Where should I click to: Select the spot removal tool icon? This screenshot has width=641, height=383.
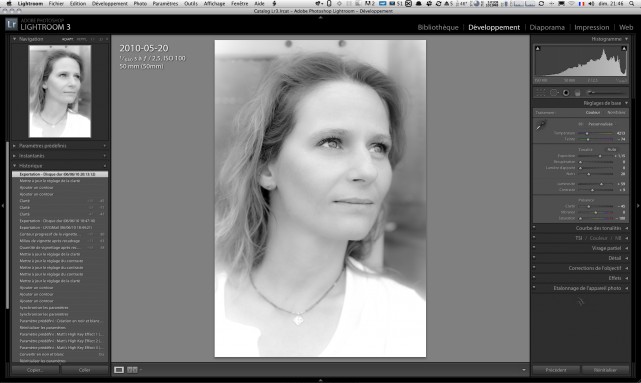[554, 93]
